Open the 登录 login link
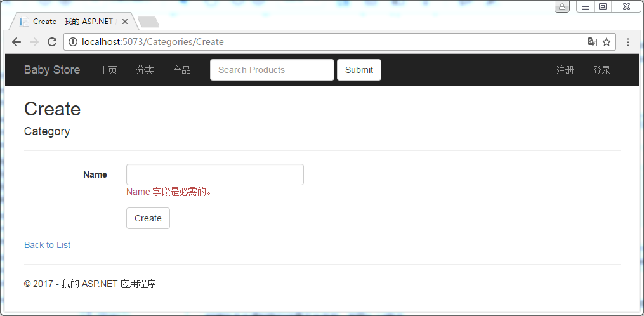 [x=601, y=70]
